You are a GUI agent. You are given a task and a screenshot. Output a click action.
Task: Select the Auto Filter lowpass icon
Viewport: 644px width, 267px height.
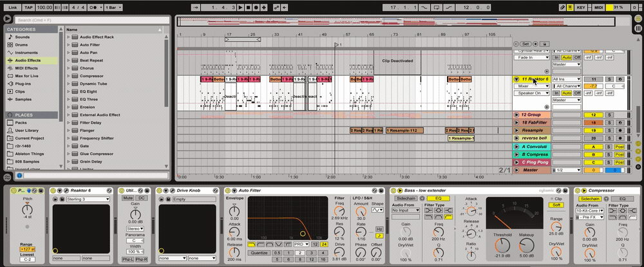coord(251,244)
